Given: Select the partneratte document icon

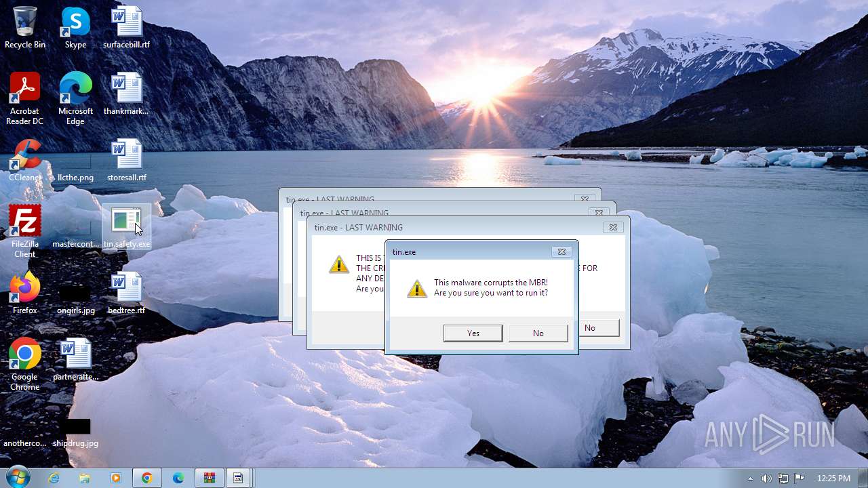Looking at the screenshot, I should (75, 360).
